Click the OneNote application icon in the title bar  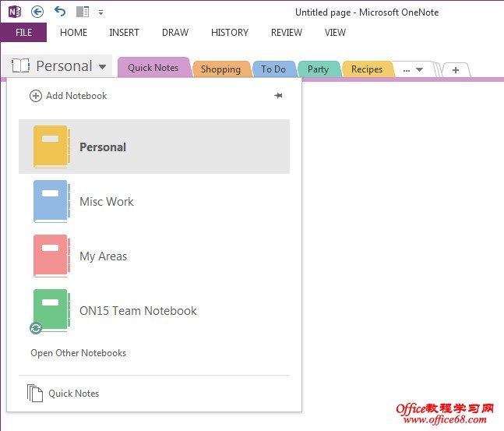click(15, 12)
